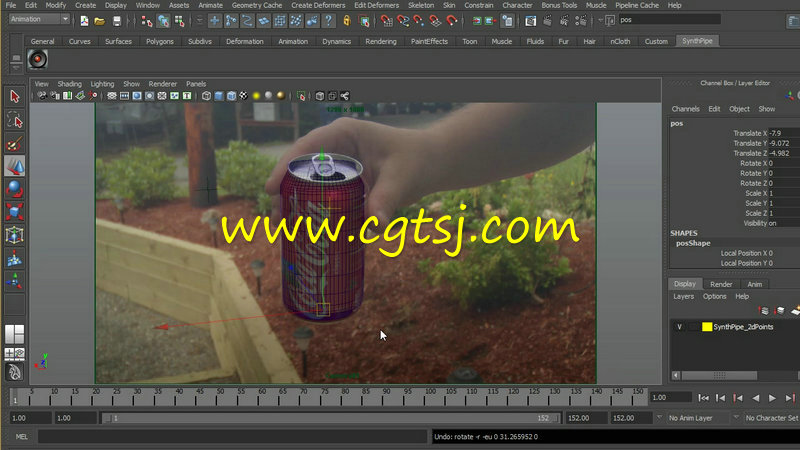Toggle the deformations selection mask

280,21
